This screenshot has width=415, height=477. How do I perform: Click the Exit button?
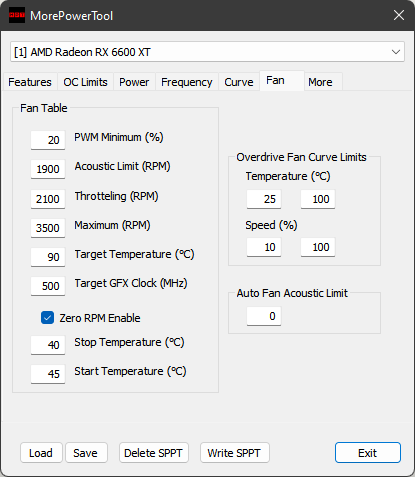point(368,453)
